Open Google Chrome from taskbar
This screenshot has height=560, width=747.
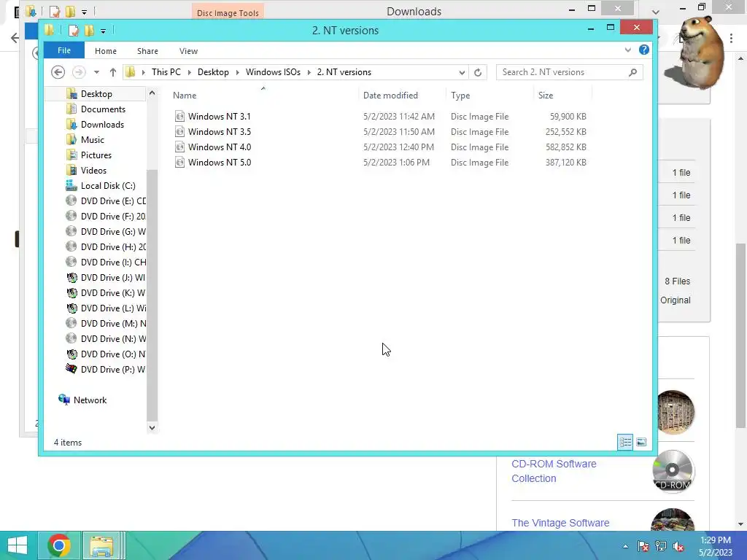59,545
